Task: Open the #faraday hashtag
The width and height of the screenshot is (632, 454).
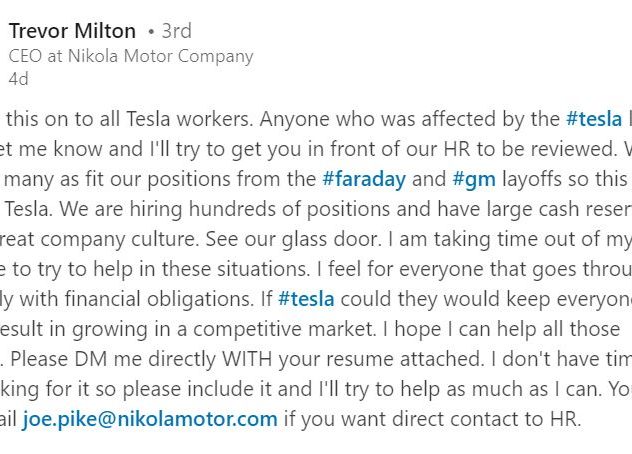Action: tap(364, 179)
